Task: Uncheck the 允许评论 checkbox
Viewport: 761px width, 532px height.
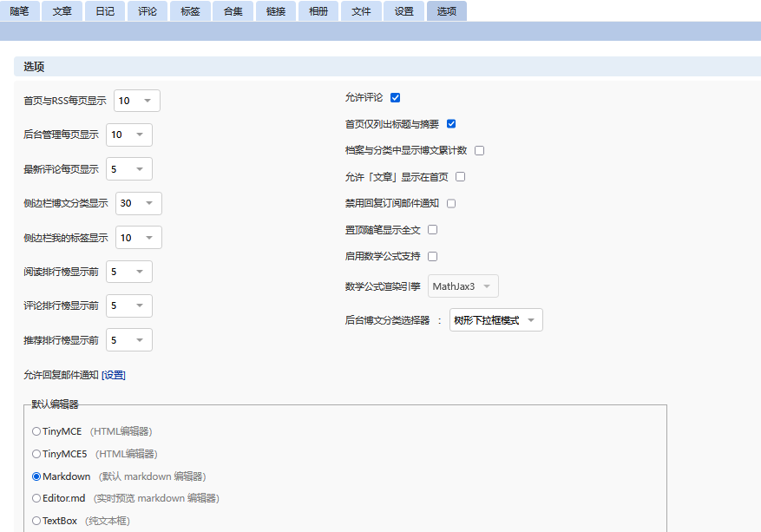Action: 396,97
